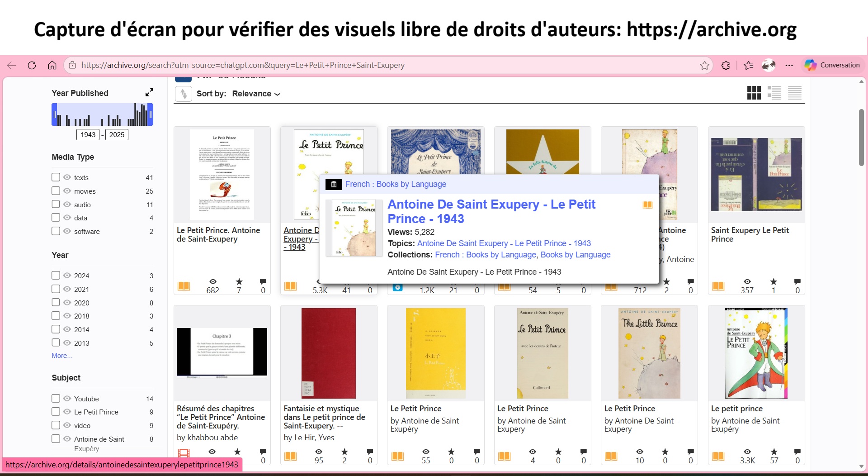Open Gallimard Le Petit Prince cover thumbnail
This screenshot has width=868, height=476.
(542, 353)
